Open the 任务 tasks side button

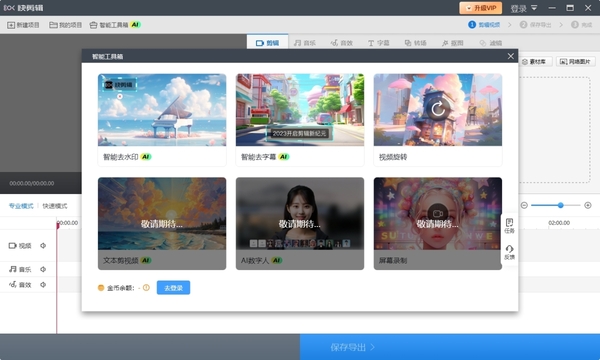(x=509, y=226)
